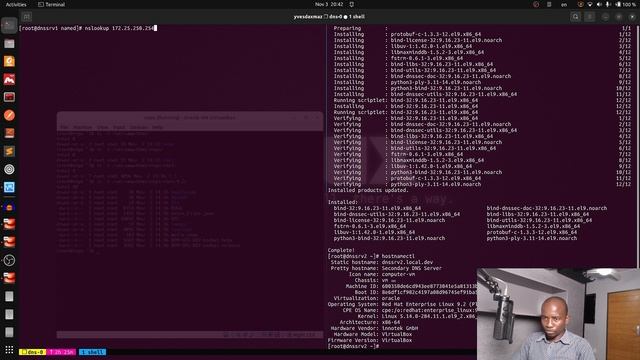Select the '1 shell' tmux window tab

click(x=92, y=352)
